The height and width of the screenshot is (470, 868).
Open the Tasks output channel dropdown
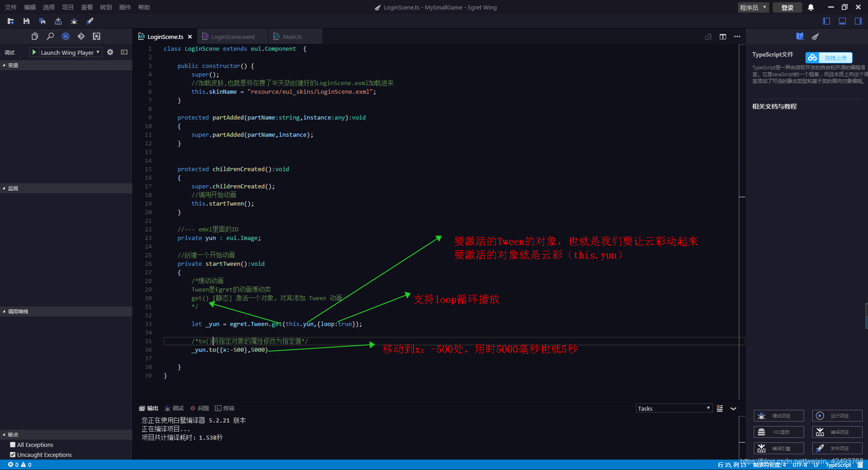(x=674, y=408)
